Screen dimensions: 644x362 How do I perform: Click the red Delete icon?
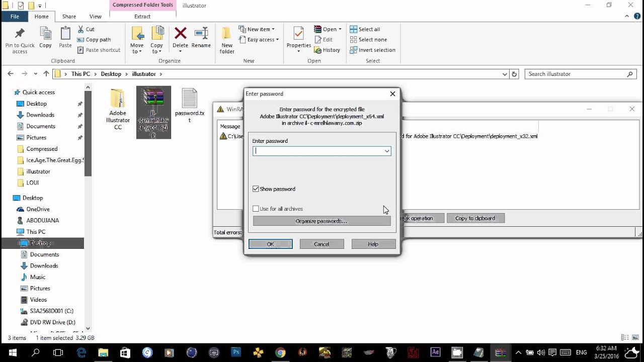[180, 34]
